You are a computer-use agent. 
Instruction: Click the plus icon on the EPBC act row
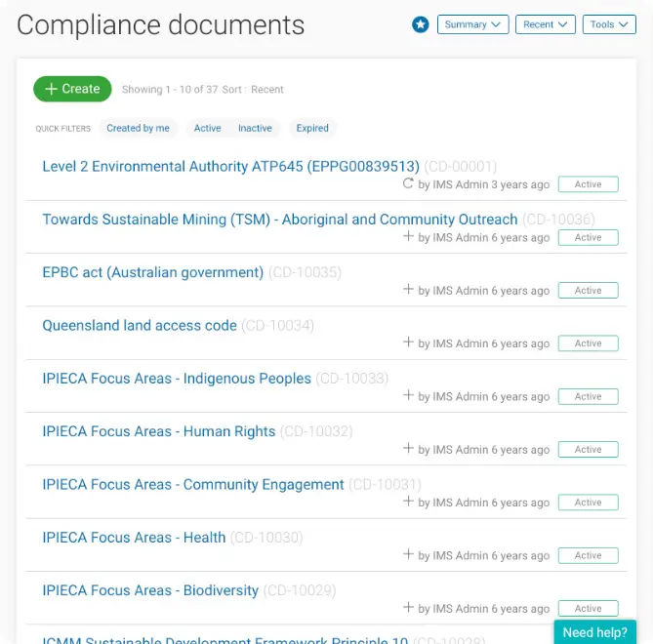[408, 290]
